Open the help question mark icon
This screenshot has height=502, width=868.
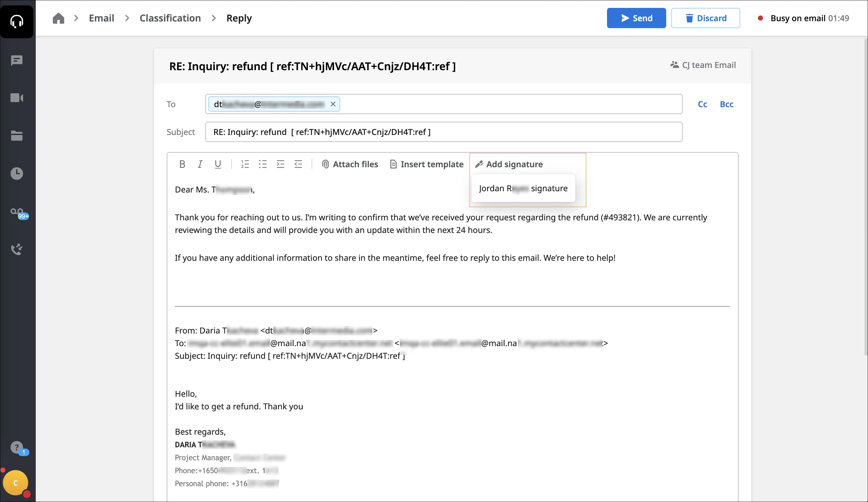click(16, 447)
